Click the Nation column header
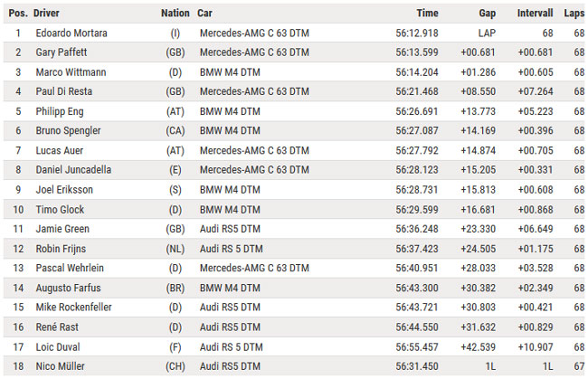Viewport: 588px width, 379px height. click(175, 14)
